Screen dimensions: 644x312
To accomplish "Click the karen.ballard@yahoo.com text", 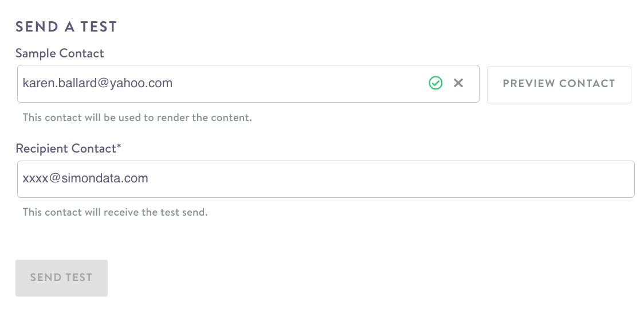I will (97, 84).
